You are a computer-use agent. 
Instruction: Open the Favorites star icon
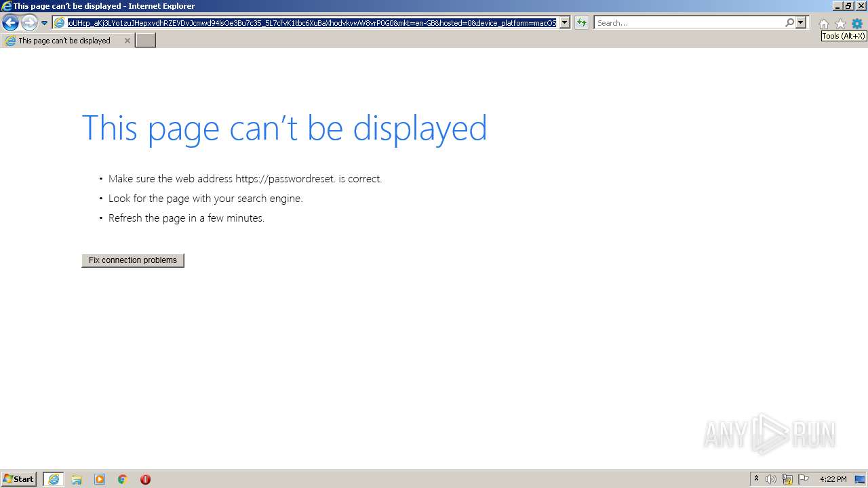point(840,24)
